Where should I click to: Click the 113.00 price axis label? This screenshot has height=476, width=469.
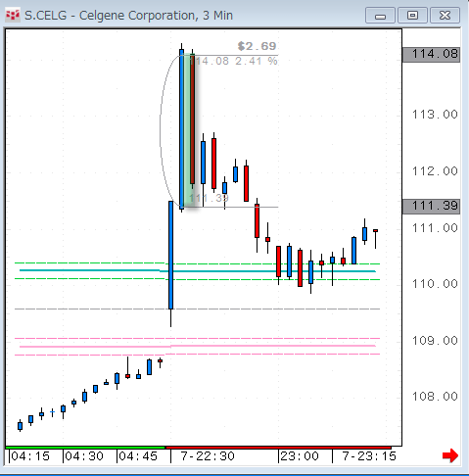click(x=435, y=115)
